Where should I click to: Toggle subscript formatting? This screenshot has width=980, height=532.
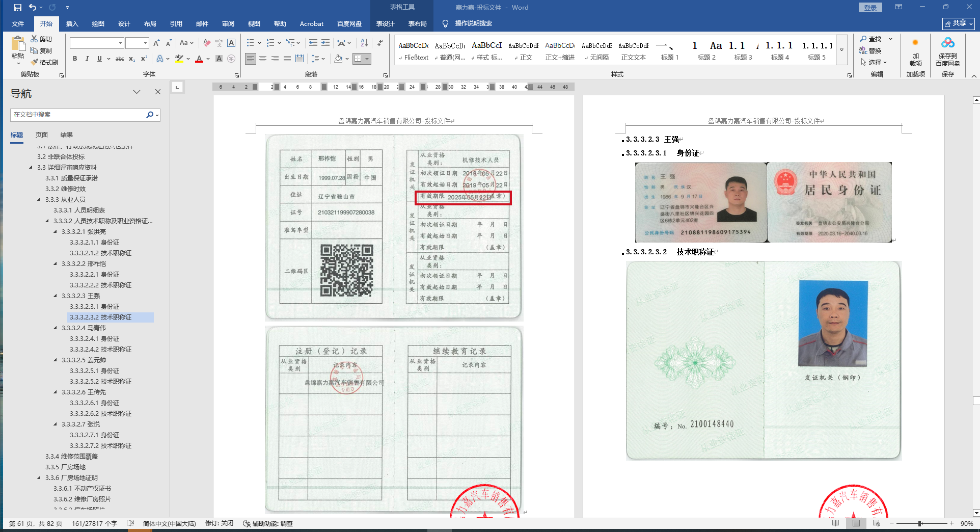132,59
